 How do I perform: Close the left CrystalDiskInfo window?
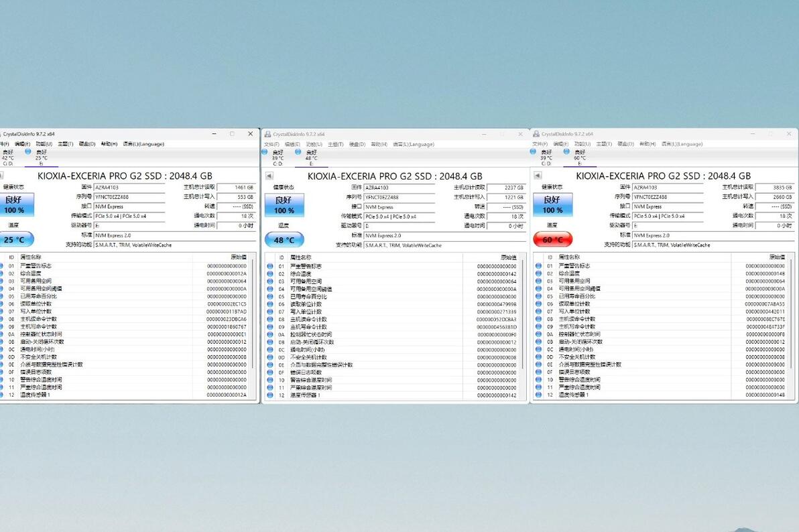pyautogui.click(x=250, y=133)
